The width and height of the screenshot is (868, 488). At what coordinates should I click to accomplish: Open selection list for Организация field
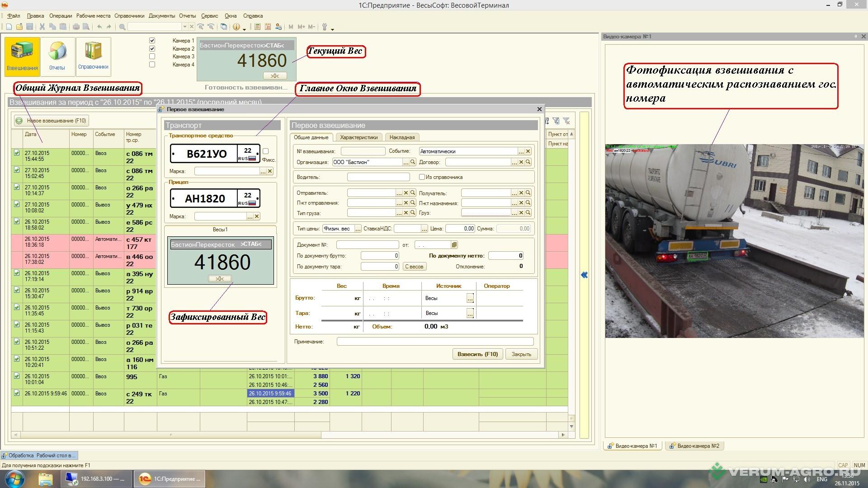406,162
